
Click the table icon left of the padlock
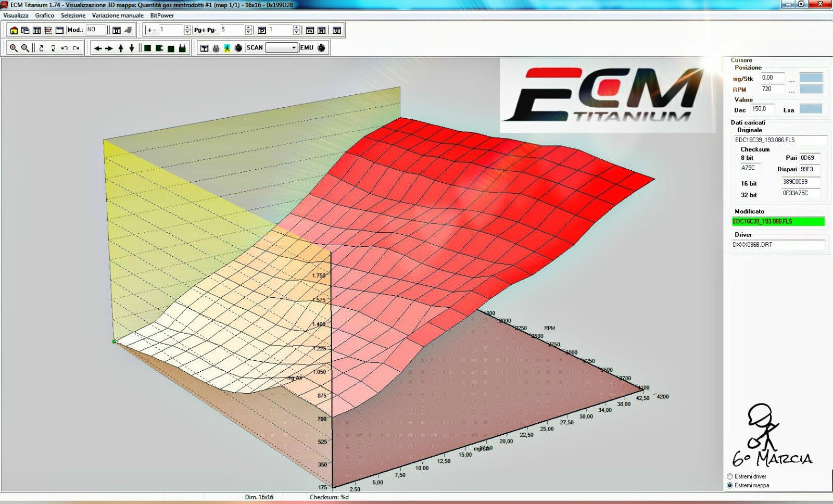[x=205, y=48]
